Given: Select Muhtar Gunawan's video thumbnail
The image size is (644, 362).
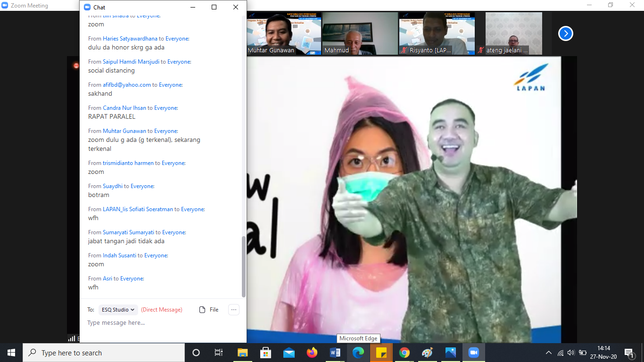Looking at the screenshot, I should [x=284, y=33].
